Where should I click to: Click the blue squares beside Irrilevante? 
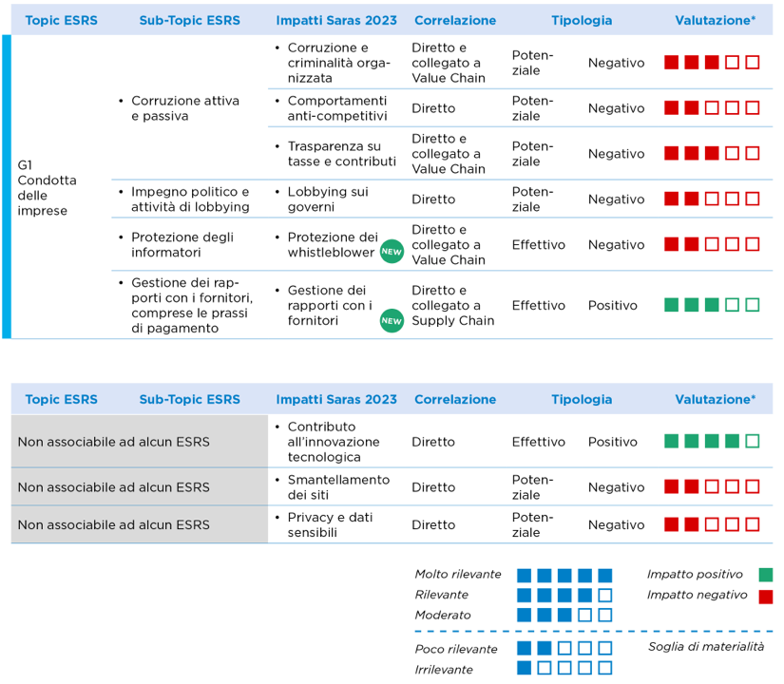564,668
